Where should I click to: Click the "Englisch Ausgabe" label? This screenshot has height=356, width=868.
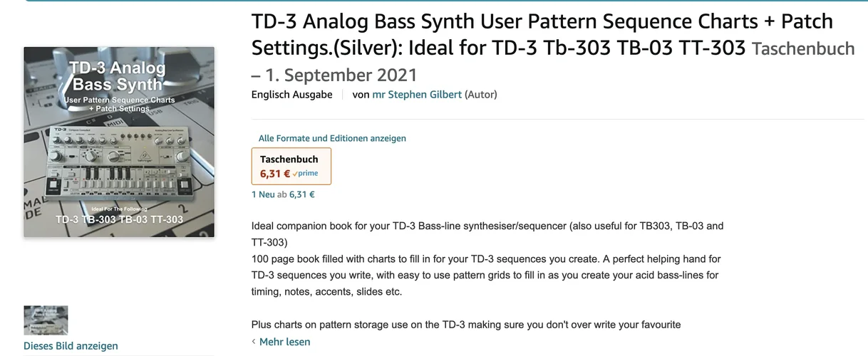coord(291,94)
